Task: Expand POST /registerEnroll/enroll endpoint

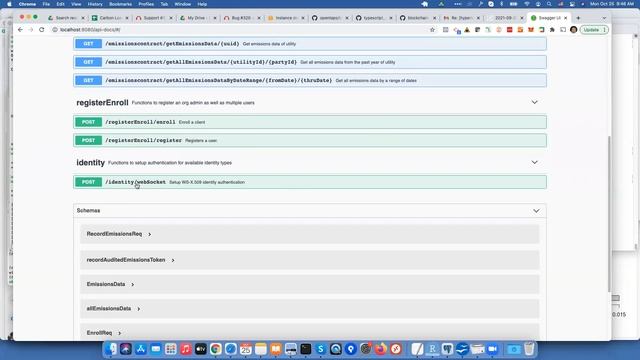Action: pos(310,122)
